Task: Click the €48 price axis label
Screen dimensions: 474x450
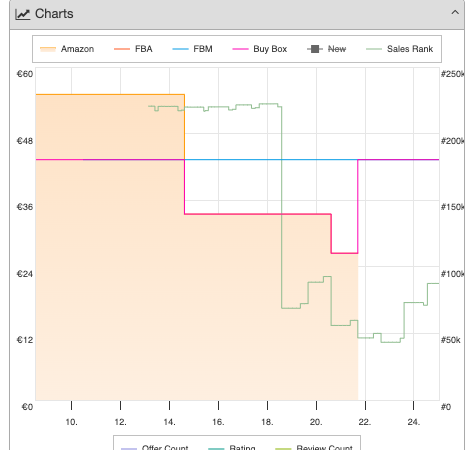Action: click(x=25, y=141)
